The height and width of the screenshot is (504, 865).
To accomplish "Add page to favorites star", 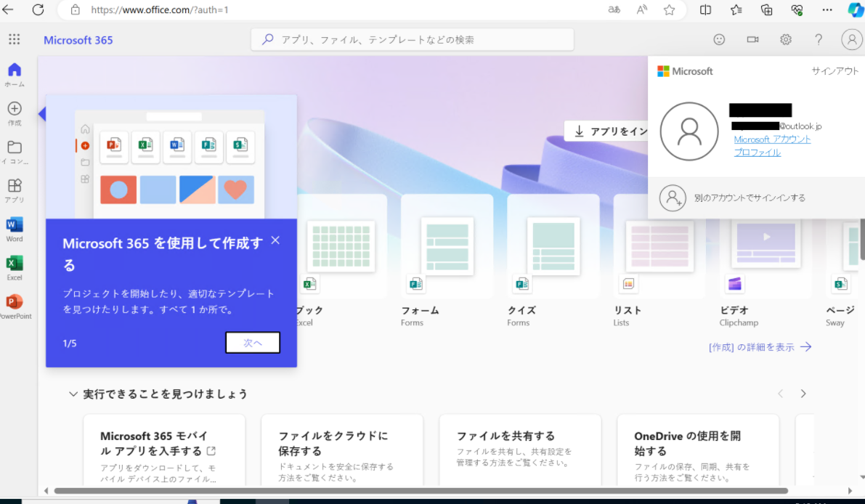I will pos(669,9).
